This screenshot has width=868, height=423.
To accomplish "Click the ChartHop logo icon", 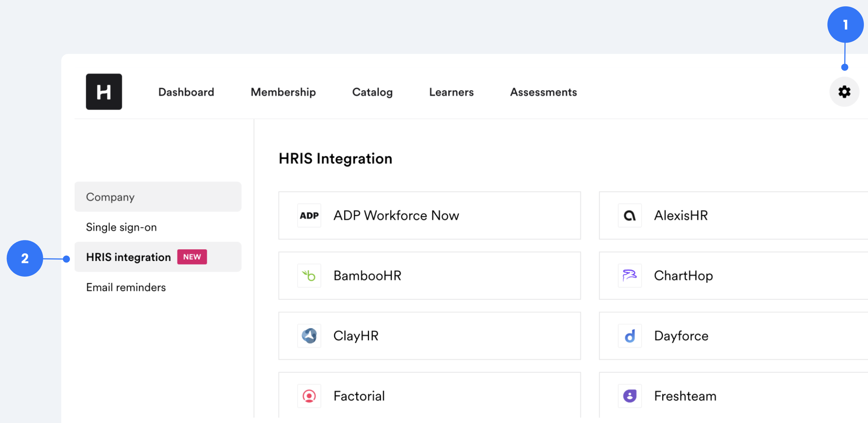I will point(629,276).
